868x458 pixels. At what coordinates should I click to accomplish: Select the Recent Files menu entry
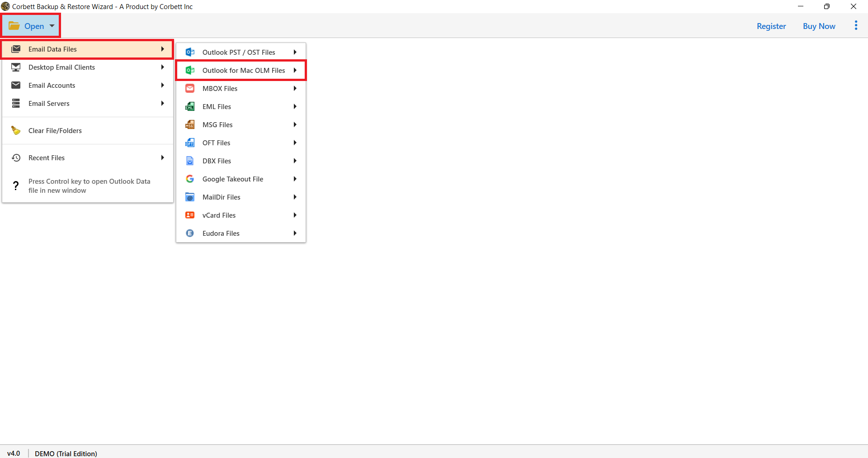(x=88, y=157)
